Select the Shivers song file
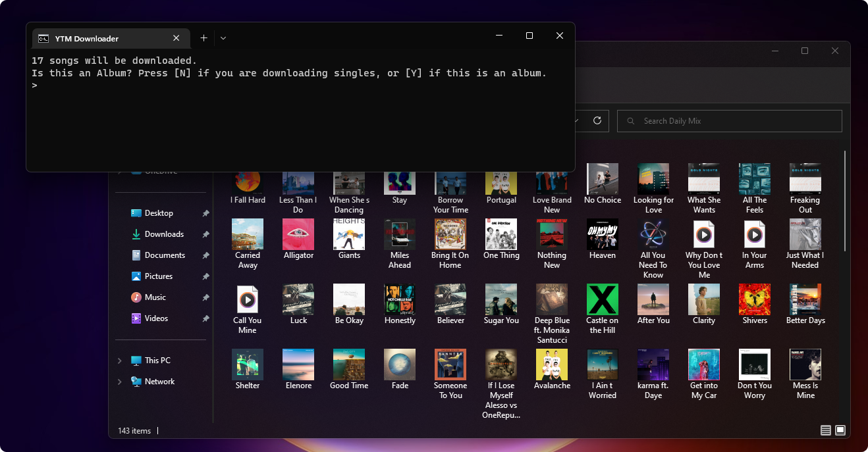The image size is (868, 452). (x=755, y=305)
